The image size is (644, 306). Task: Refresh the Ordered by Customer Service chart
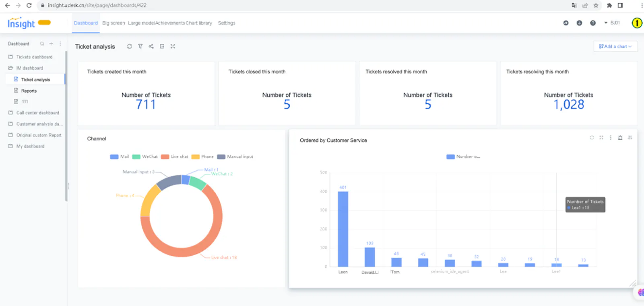592,137
